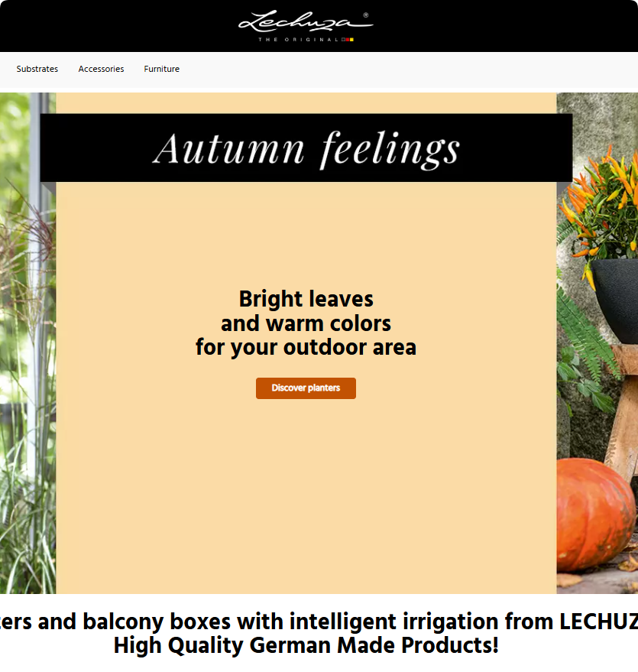Screen dimensions: 638x672
Task: Click the "High Quality German Made Products!" heading
Action: pos(306,645)
